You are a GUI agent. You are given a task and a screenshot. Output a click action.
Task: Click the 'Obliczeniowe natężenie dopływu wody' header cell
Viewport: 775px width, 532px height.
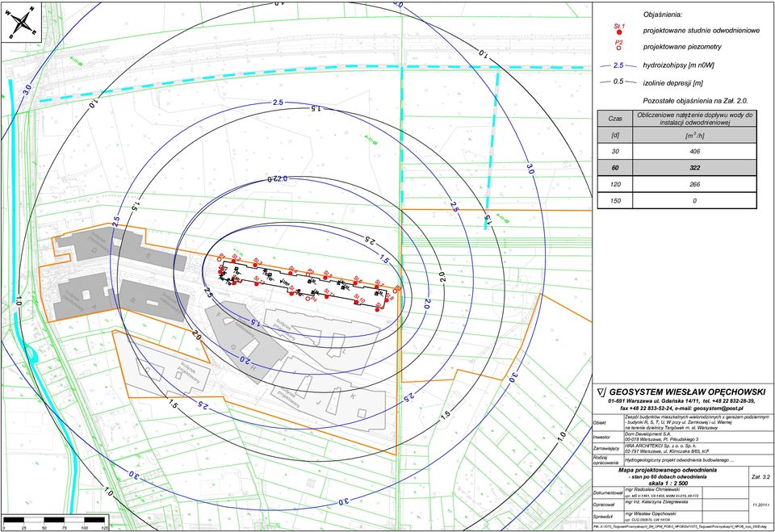[694, 119]
